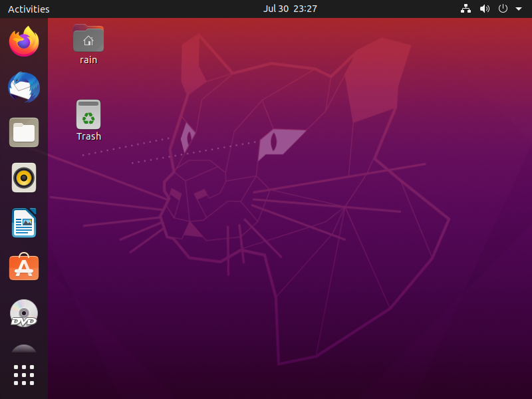The image size is (532, 399).
Task: Expand the system menu arrow
Action: [519, 9]
